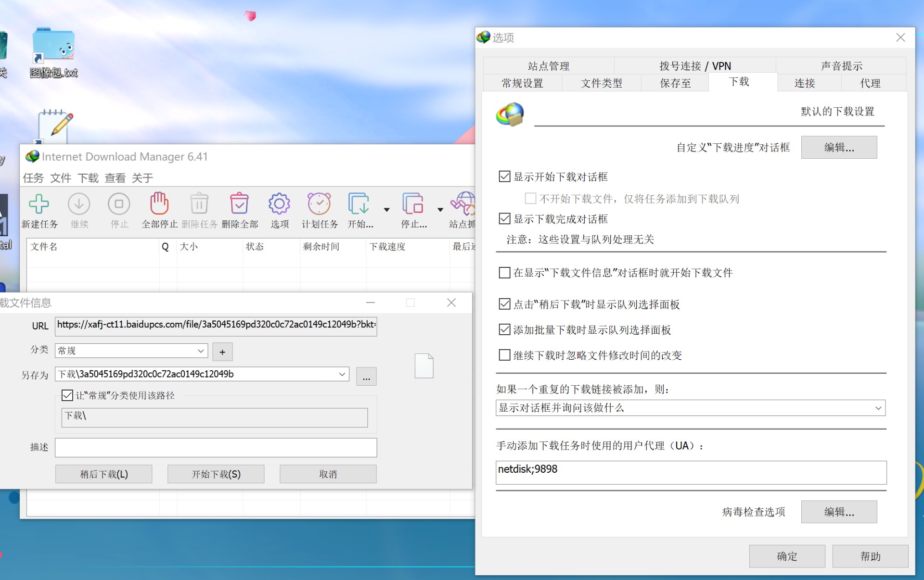Toggle 点击"稍后下载"时显示队列选择面板 checkbox
The height and width of the screenshot is (580, 924).
(504, 304)
